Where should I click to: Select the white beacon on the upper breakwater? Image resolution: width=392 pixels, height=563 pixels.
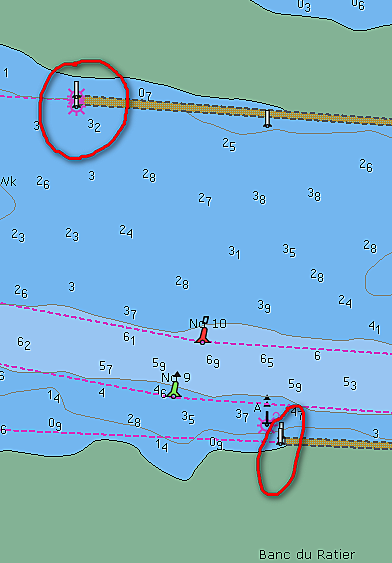267,118
